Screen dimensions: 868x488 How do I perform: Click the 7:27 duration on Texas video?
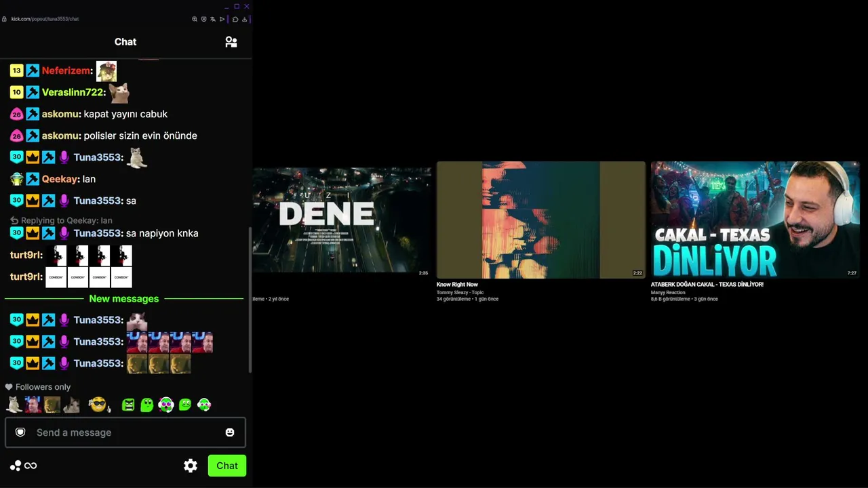(x=852, y=273)
